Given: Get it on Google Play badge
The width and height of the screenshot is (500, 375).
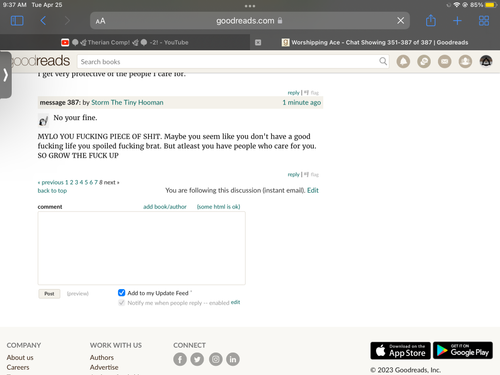Looking at the screenshot, I should (463, 350).
